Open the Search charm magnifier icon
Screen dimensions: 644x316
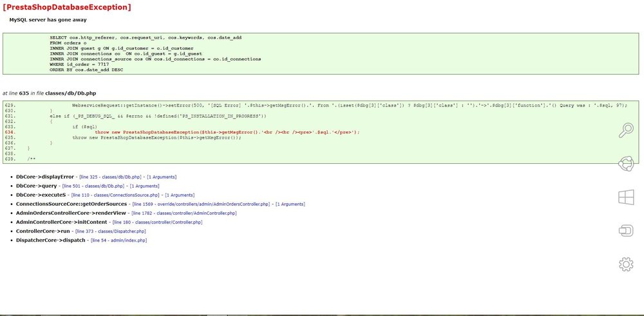(626, 130)
